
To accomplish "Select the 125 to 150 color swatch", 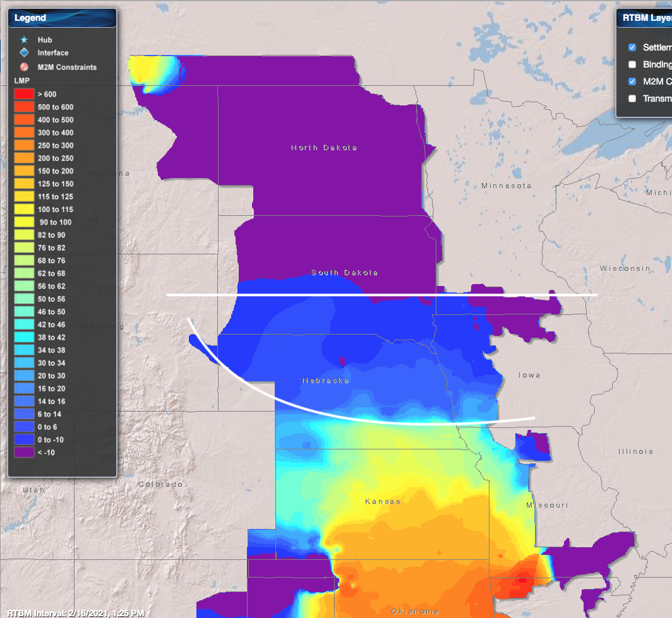I will (x=24, y=184).
